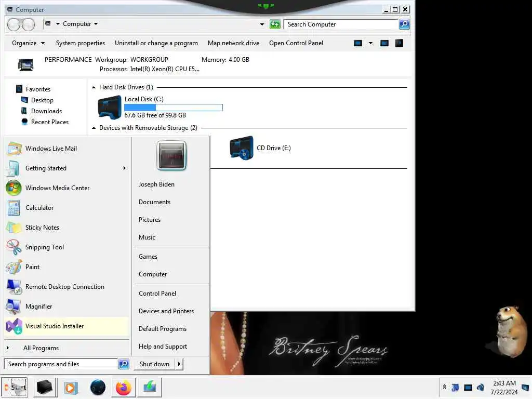Open the Shut down options arrow

pos(179,364)
